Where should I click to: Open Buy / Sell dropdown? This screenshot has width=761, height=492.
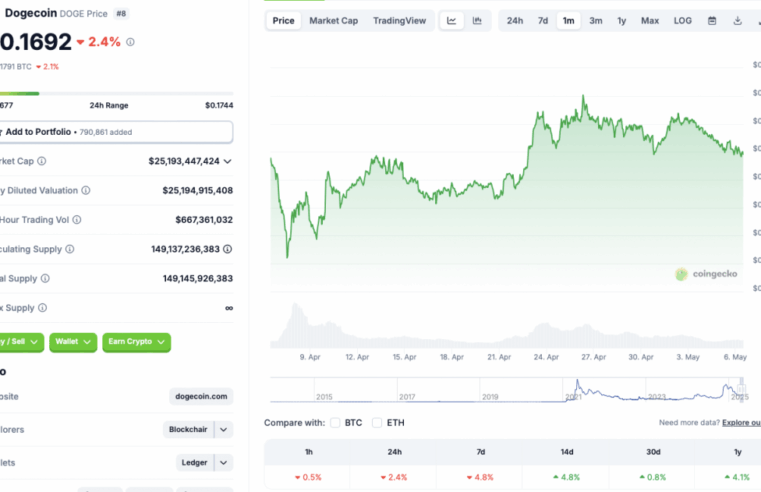[x=20, y=342]
